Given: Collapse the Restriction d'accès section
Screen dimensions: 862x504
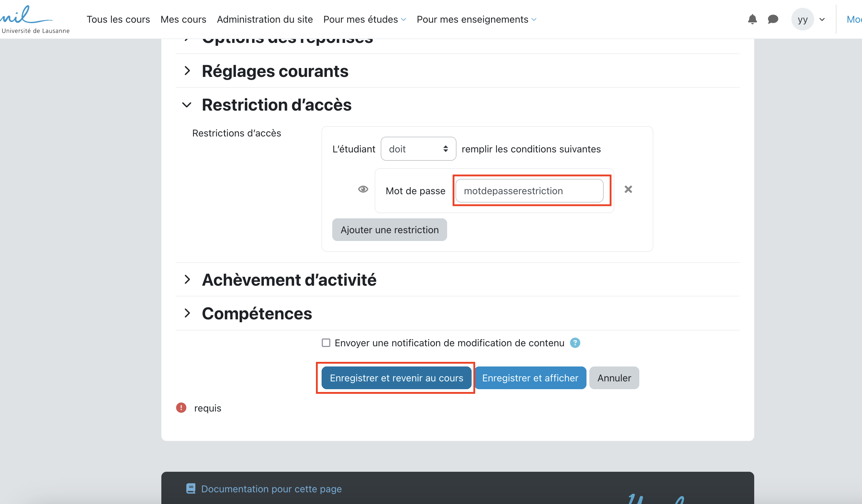Looking at the screenshot, I should click(x=187, y=105).
